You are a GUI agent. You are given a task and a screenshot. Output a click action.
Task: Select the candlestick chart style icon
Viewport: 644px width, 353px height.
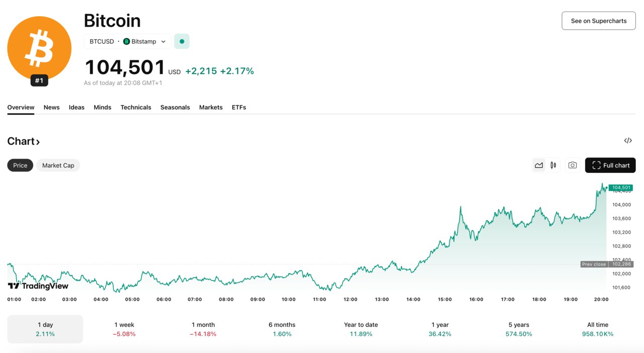pyautogui.click(x=552, y=165)
